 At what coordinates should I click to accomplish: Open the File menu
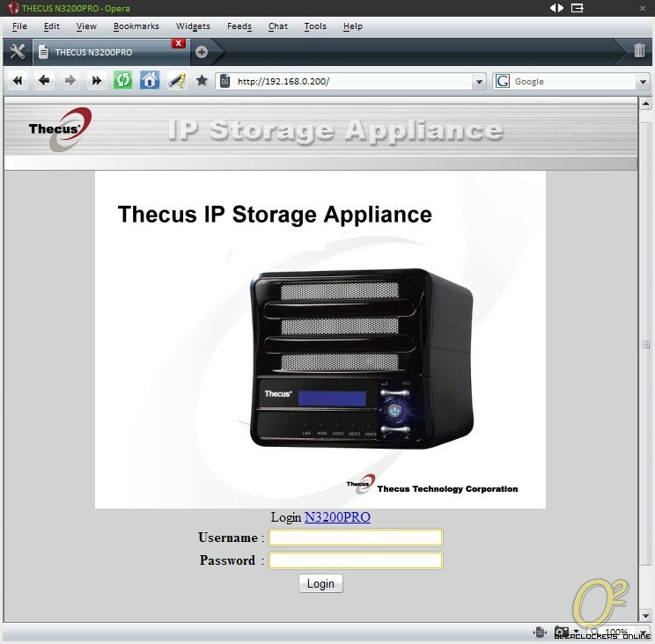[x=19, y=26]
